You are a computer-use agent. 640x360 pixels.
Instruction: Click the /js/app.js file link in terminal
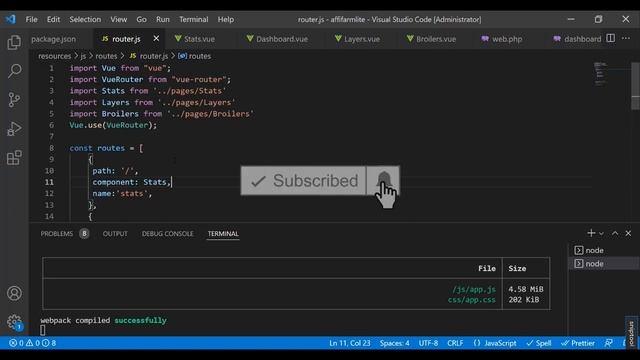tap(474, 289)
